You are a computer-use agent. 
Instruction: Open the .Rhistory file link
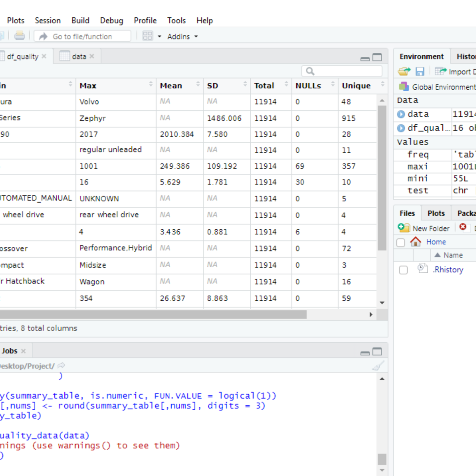(448, 270)
